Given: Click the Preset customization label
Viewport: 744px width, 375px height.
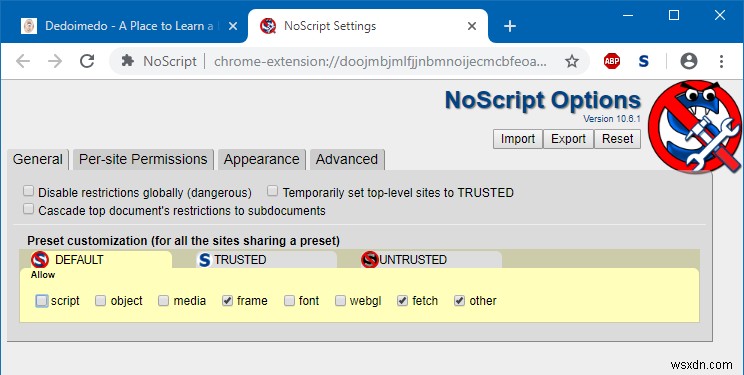Looking at the screenshot, I should [184, 241].
